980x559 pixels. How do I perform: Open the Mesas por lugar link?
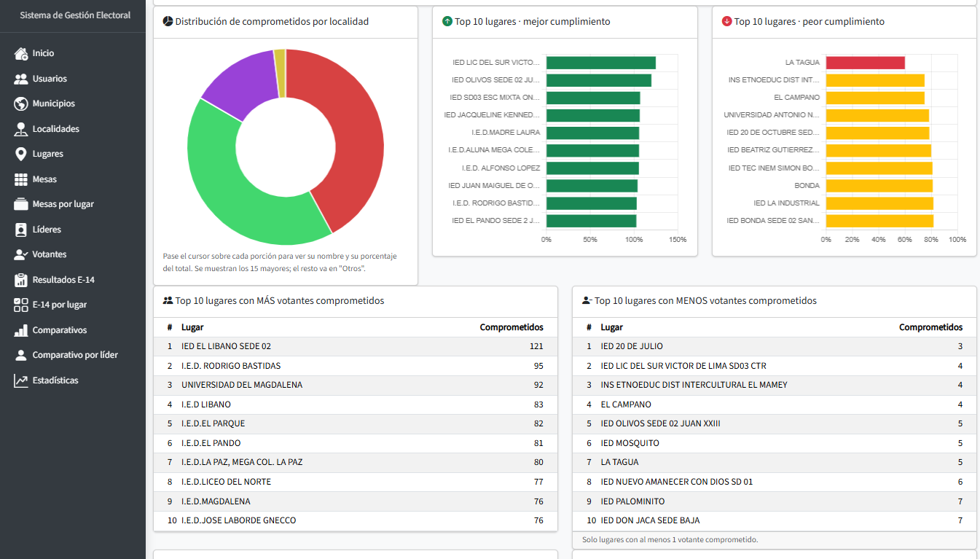pos(73,204)
